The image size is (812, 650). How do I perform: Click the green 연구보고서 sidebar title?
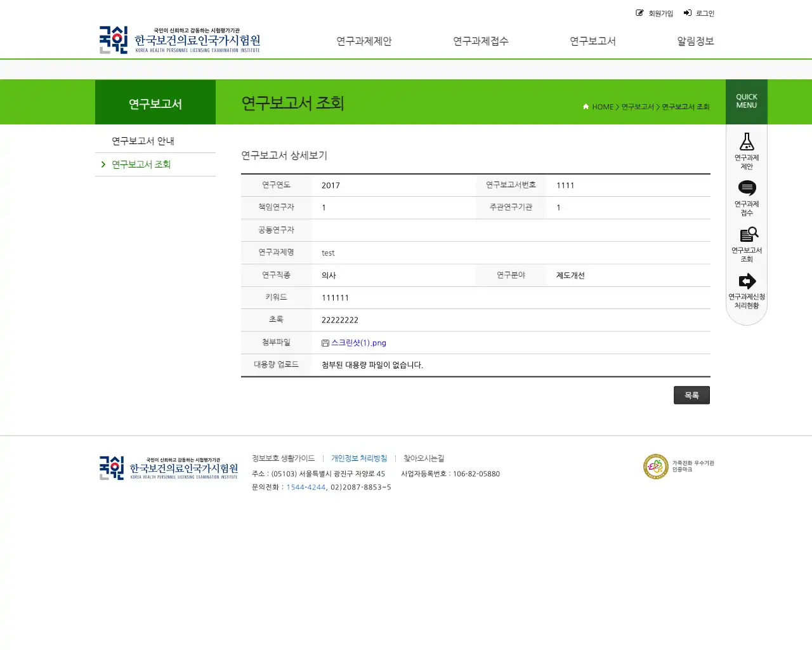coord(155,104)
